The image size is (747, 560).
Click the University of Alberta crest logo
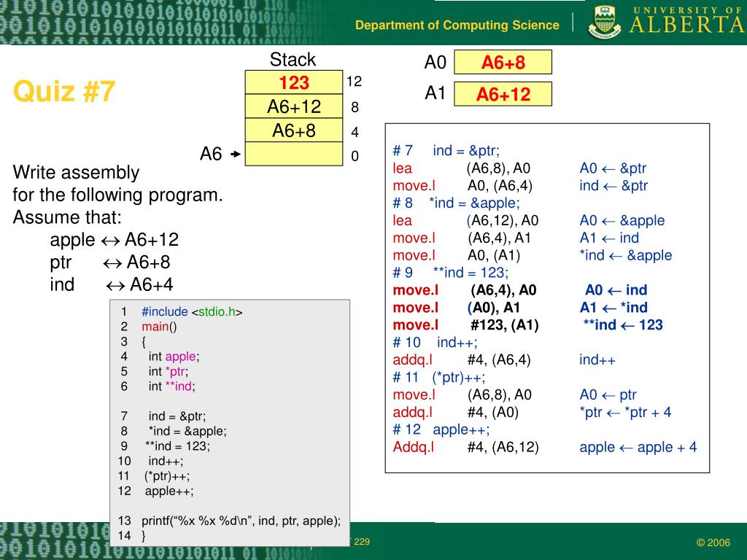click(605, 22)
